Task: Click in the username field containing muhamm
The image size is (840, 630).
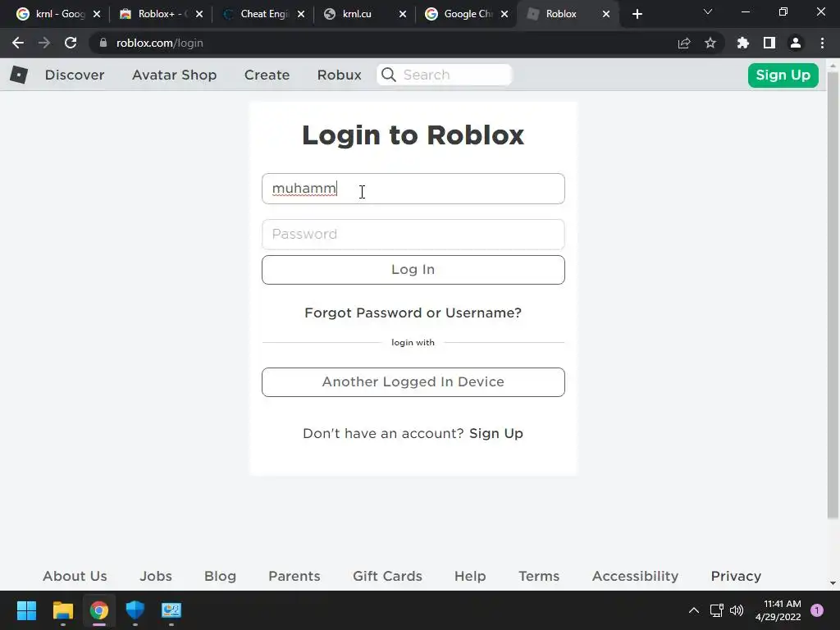Action: click(413, 189)
